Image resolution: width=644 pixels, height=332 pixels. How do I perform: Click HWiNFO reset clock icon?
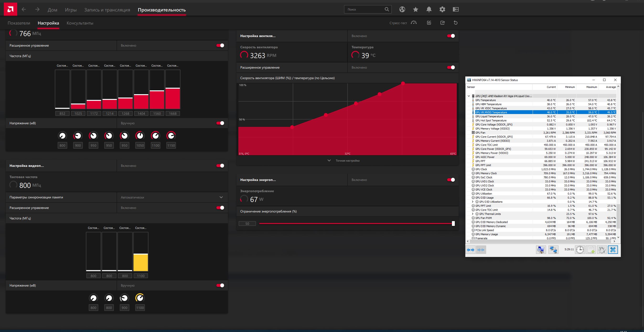coord(580,250)
